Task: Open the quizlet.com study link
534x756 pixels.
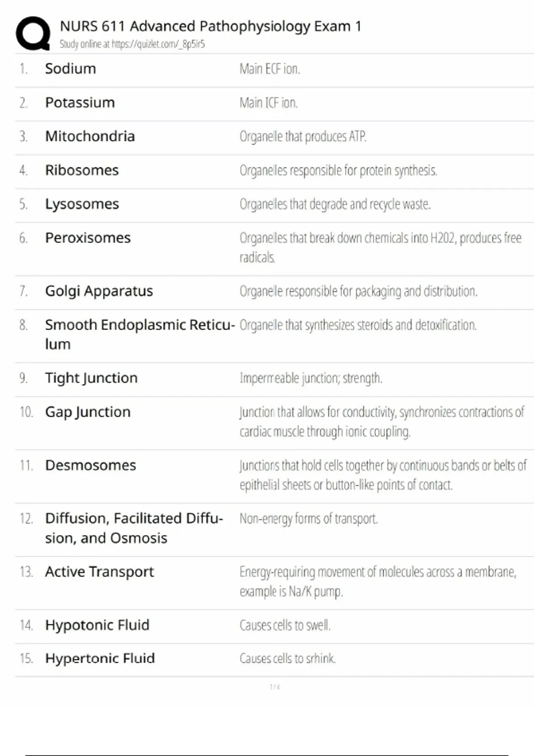Action: 158,44
